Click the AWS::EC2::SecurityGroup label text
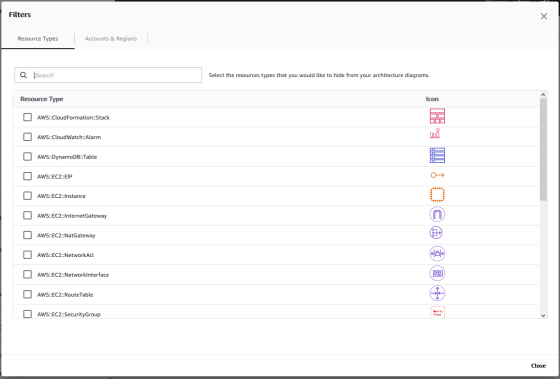The width and height of the screenshot is (560, 379). click(69, 314)
